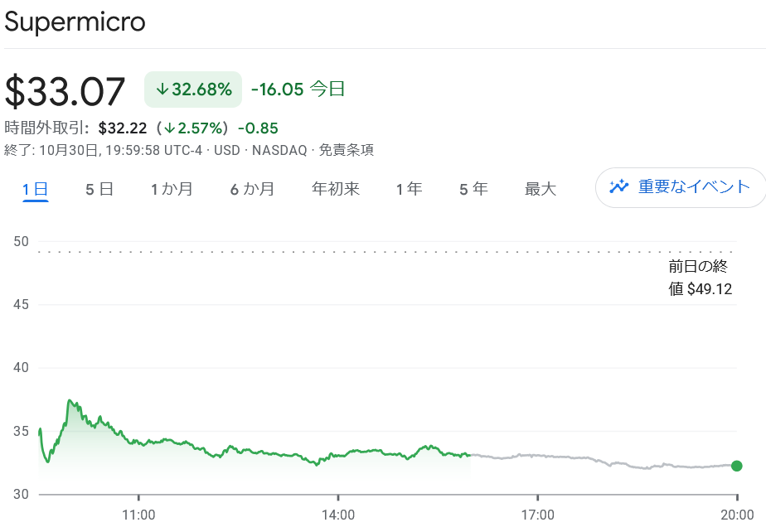Viewport: 766px width, 532px height.
Task: Select the 最大 (max) time range
Action: click(x=541, y=188)
